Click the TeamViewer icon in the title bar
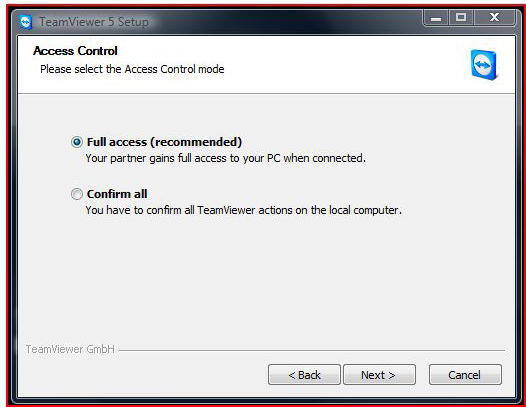 point(25,22)
